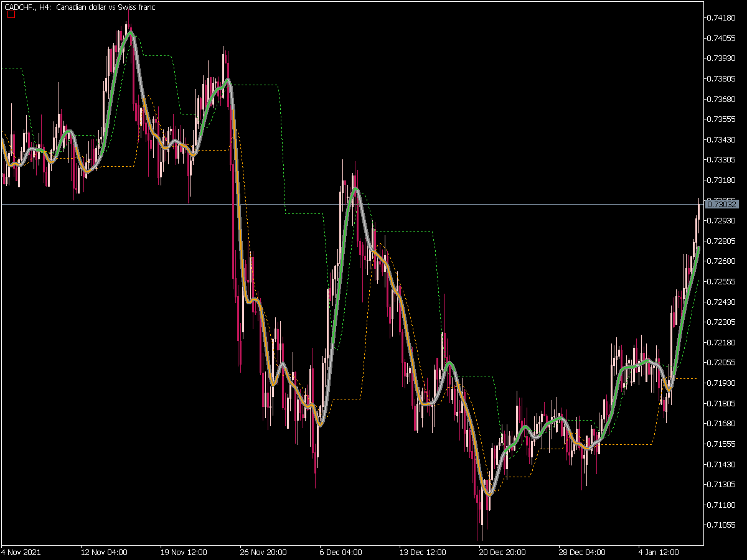Click the 19 Nov 12:00 time label
Viewport: 747px width, 560px height.
coord(184,552)
